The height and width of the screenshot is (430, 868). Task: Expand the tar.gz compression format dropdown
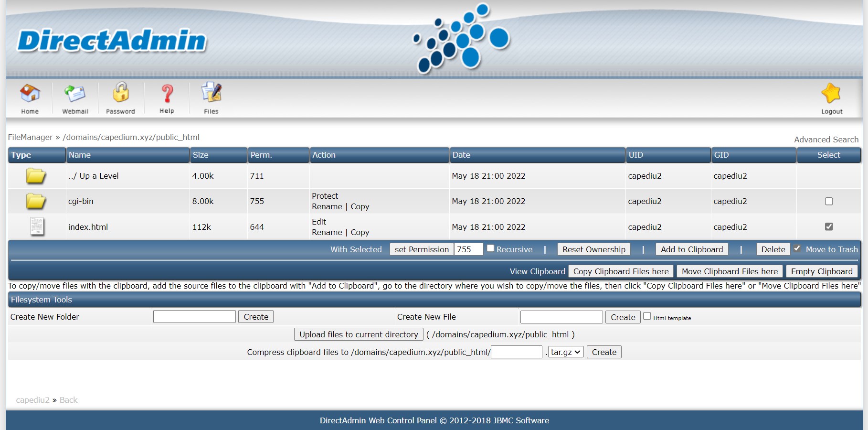point(566,352)
